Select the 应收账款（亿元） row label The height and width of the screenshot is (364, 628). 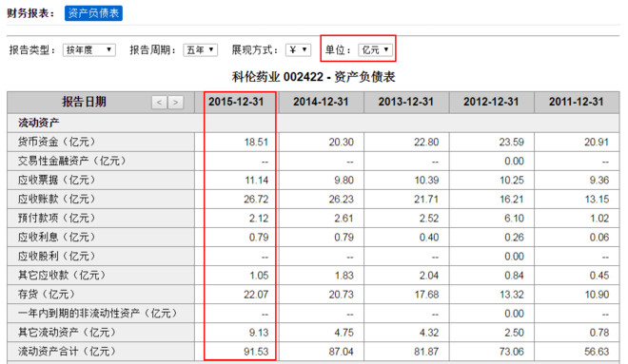56,199
